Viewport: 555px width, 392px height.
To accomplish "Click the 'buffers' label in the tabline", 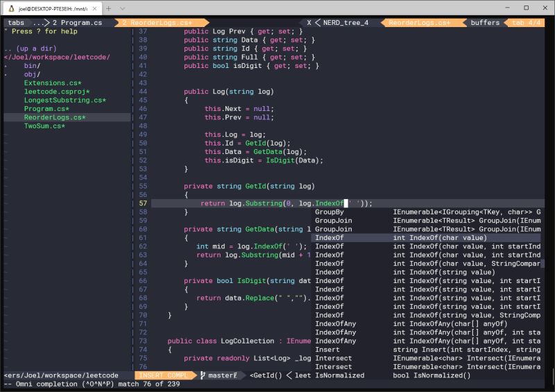I will coord(485,23).
